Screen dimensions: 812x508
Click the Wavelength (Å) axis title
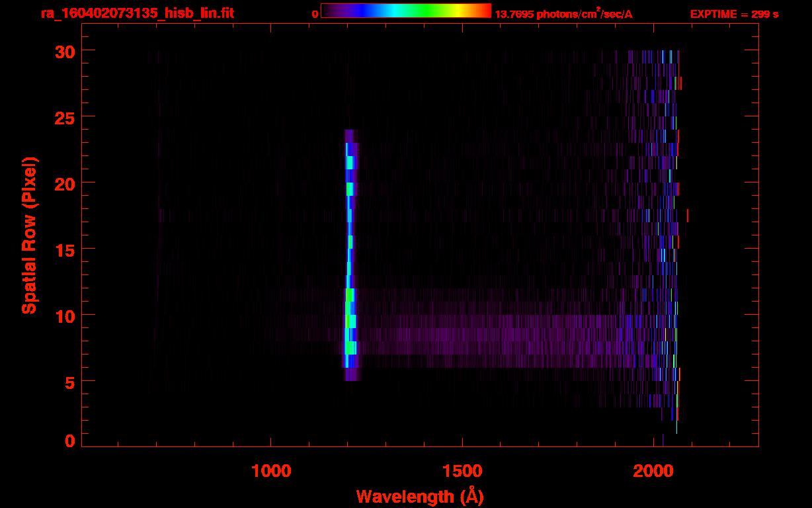420,496
